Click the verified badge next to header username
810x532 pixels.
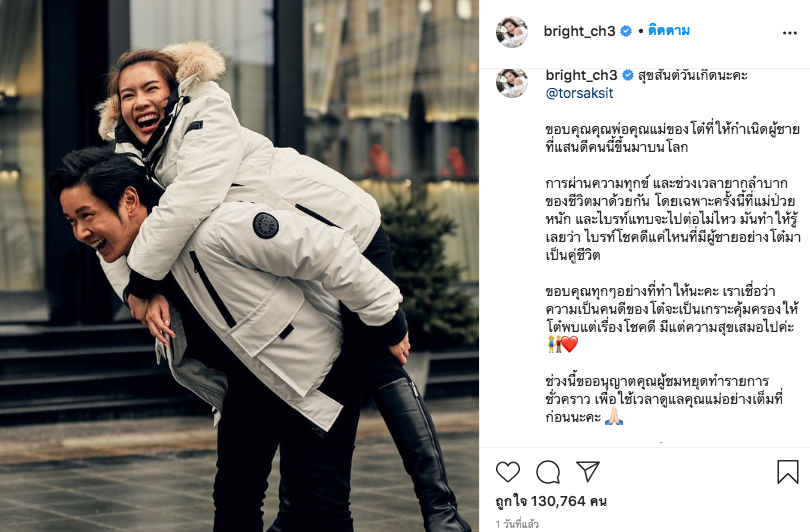tap(626, 32)
